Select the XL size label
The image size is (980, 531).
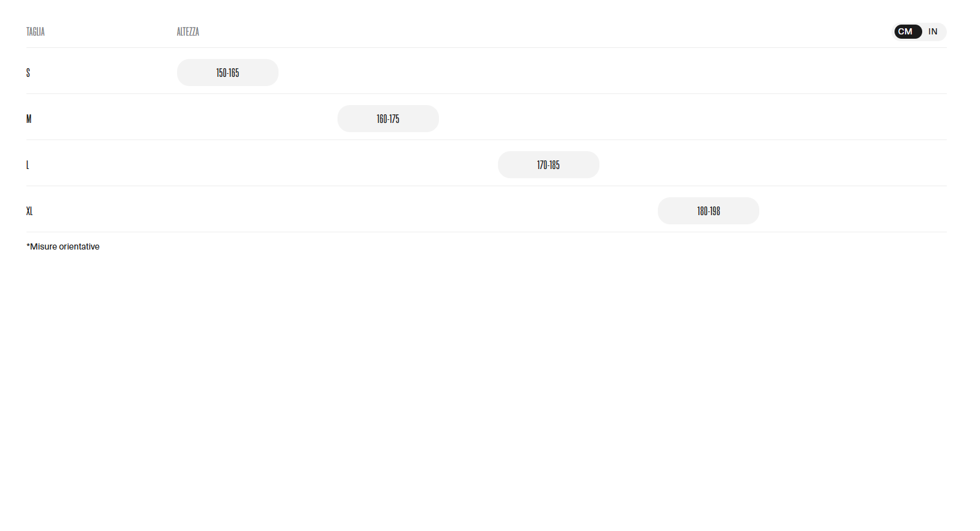[30, 211]
